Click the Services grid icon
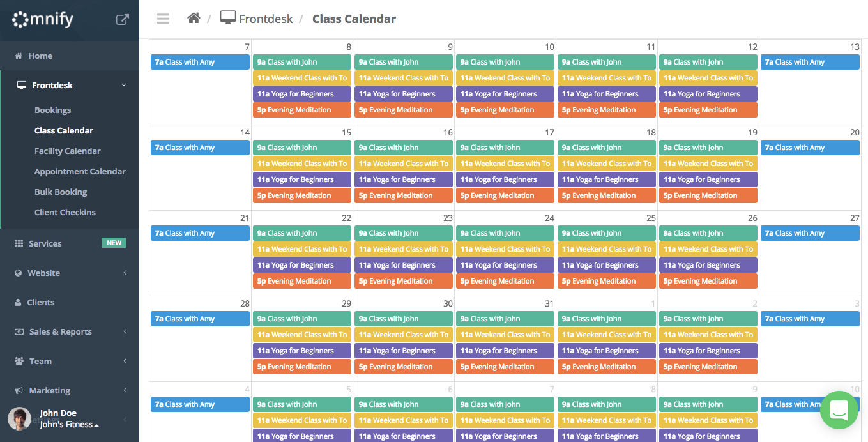The height and width of the screenshot is (442, 868). pyautogui.click(x=19, y=244)
